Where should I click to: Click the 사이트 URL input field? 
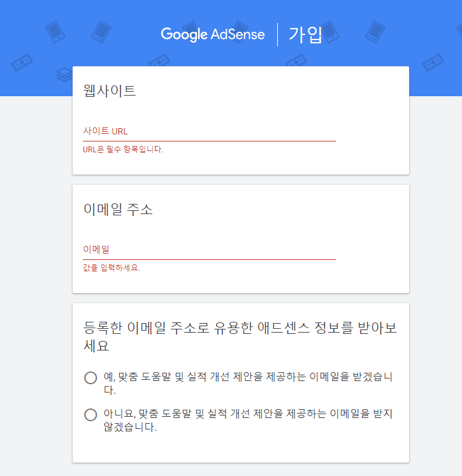[209, 131]
